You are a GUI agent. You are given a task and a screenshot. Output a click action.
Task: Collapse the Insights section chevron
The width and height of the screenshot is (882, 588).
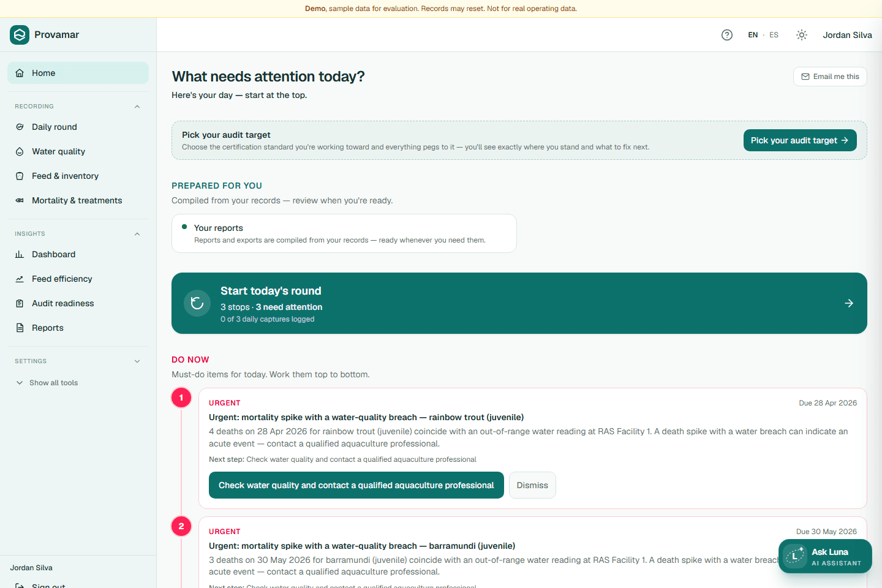(x=137, y=234)
